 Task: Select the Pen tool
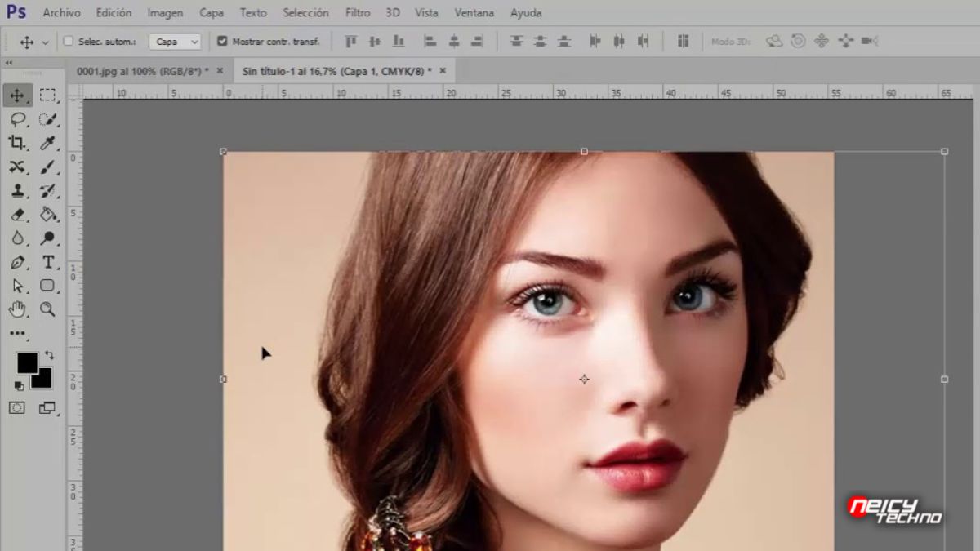[17, 262]
